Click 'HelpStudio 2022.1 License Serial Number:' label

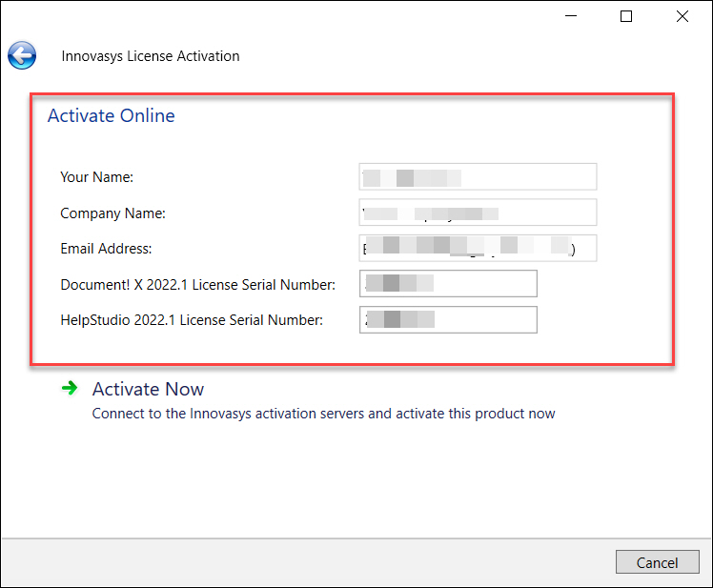tap(192, 320)
